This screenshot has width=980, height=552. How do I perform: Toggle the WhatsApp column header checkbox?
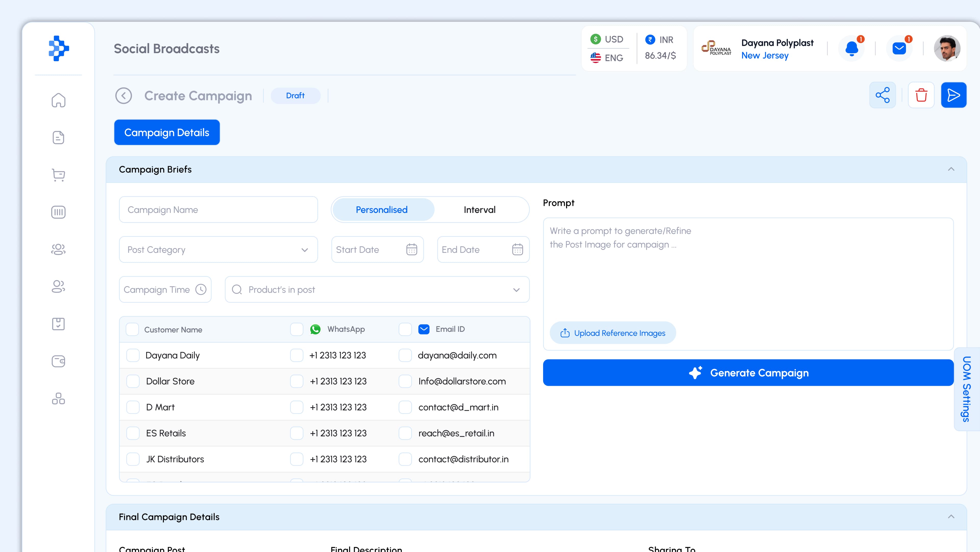tap(296, 329)
